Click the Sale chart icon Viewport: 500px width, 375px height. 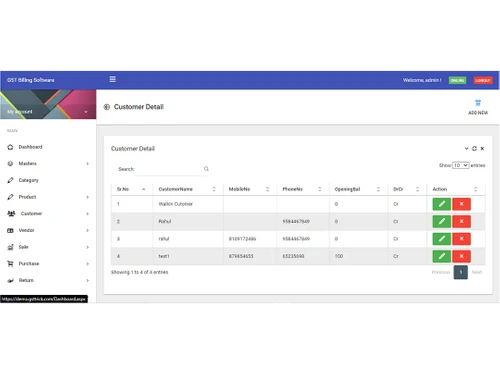tap(10, 247)
